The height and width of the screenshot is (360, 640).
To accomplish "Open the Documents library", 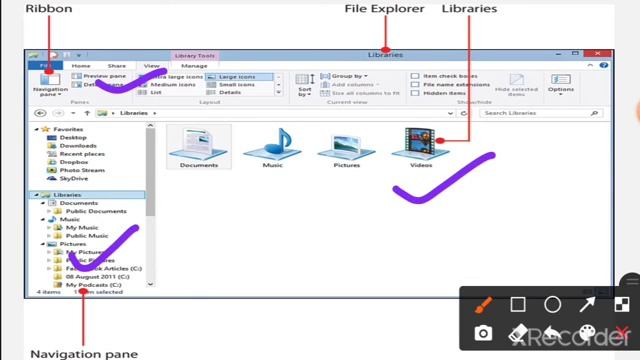I will tap(199, 147).
